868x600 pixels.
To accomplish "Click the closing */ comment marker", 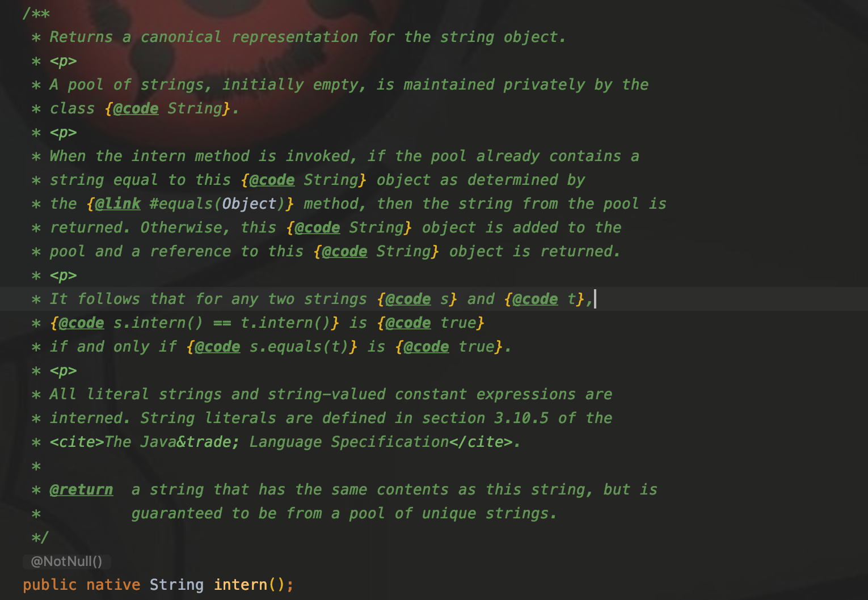I will pos(40,537).
